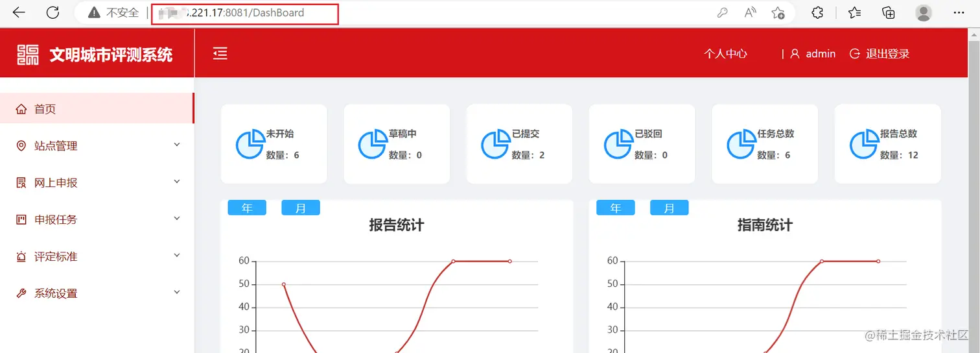
Task: Click the browser back arrow
Action: point(19,12)
